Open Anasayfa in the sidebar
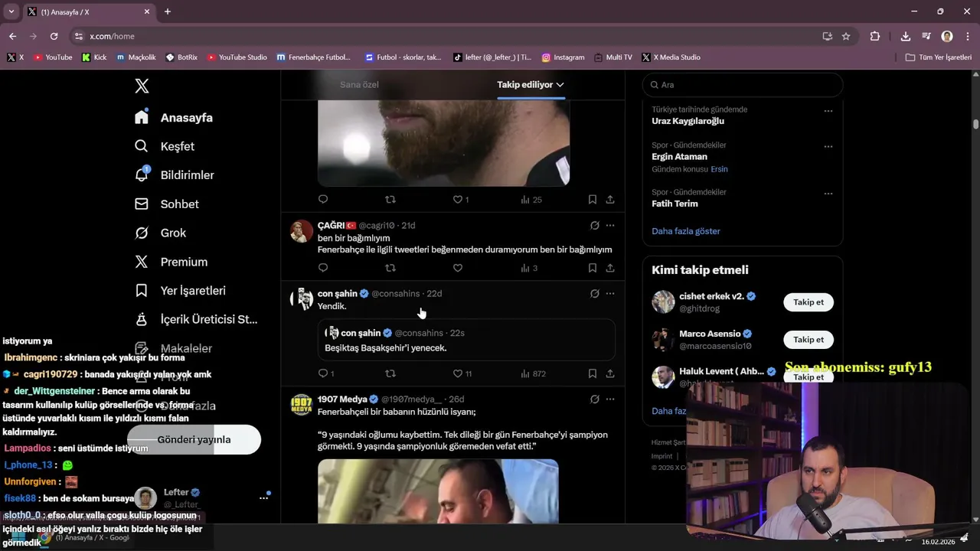This screenshot has height=551, width=980. (174, 118)
